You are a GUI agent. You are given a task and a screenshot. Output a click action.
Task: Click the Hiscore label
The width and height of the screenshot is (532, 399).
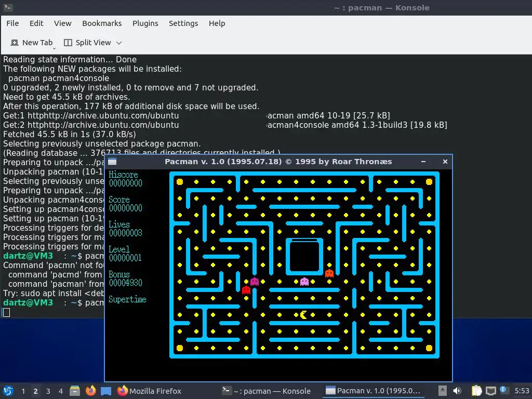click(123, 175)
